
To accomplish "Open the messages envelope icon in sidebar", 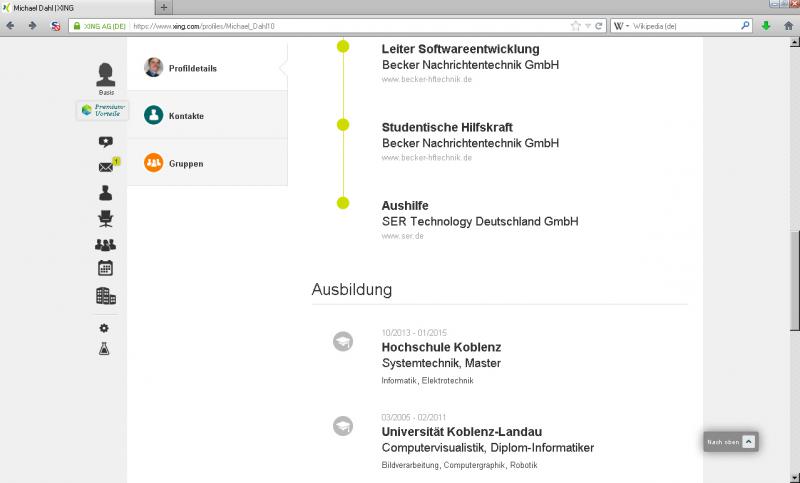I will click(x=105, y=167).
